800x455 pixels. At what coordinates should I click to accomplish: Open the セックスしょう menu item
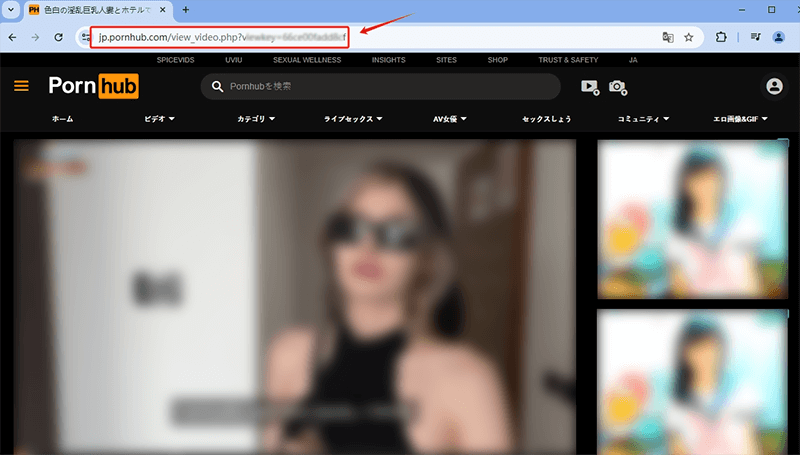(x=546, y=119)
